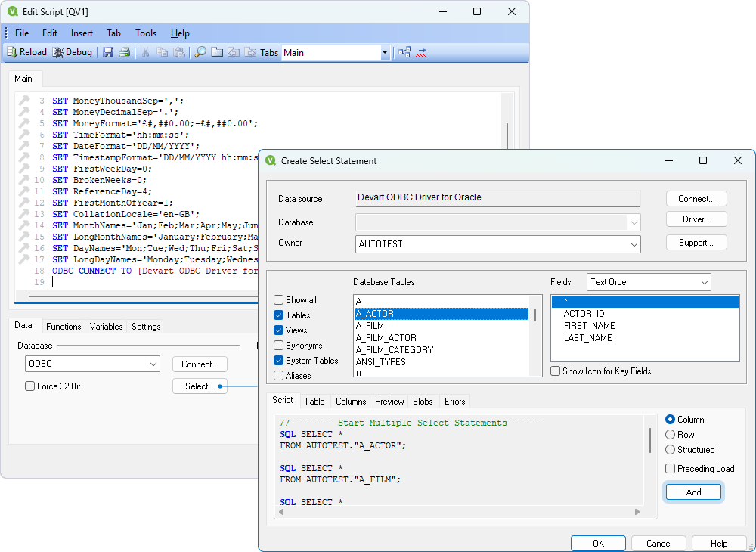The height and width of the screenshot is (552, 756).
Task: Click the Add new tab icon
Action: [217, 53]
